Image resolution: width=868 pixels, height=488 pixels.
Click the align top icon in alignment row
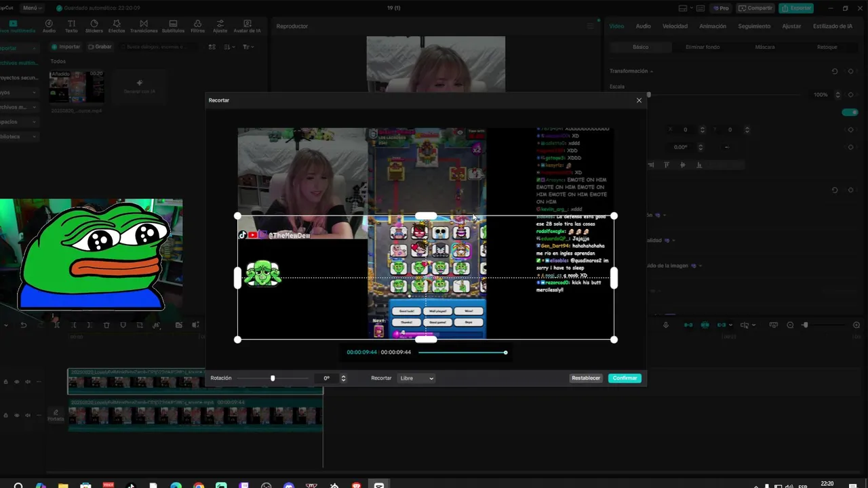pos(667,165)
